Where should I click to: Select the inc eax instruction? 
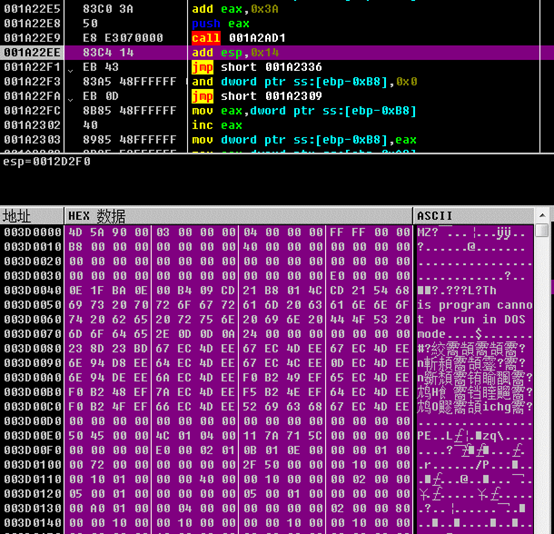coord(217,125)
